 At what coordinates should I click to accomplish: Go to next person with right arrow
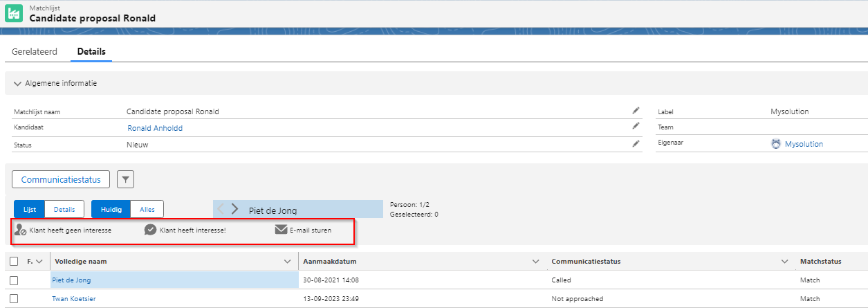(x=234, y=209)
